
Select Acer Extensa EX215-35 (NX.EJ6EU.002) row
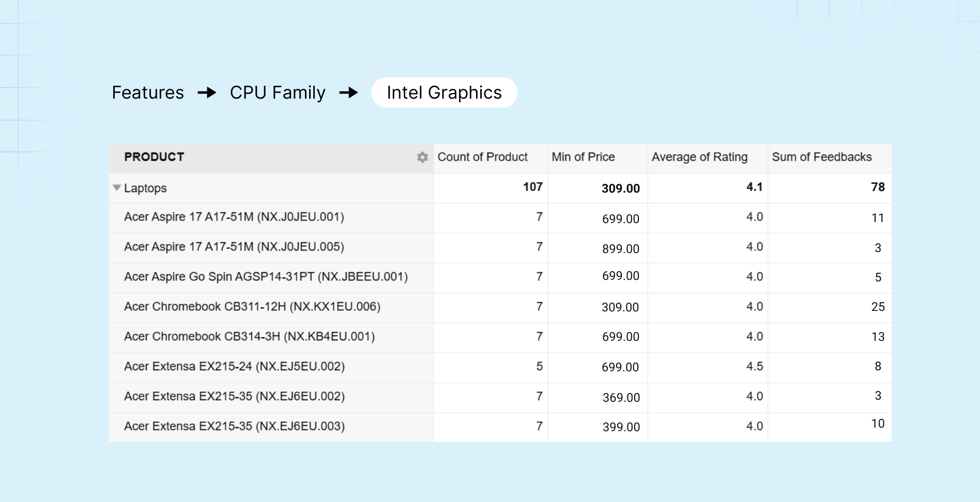tap(234, 397)
